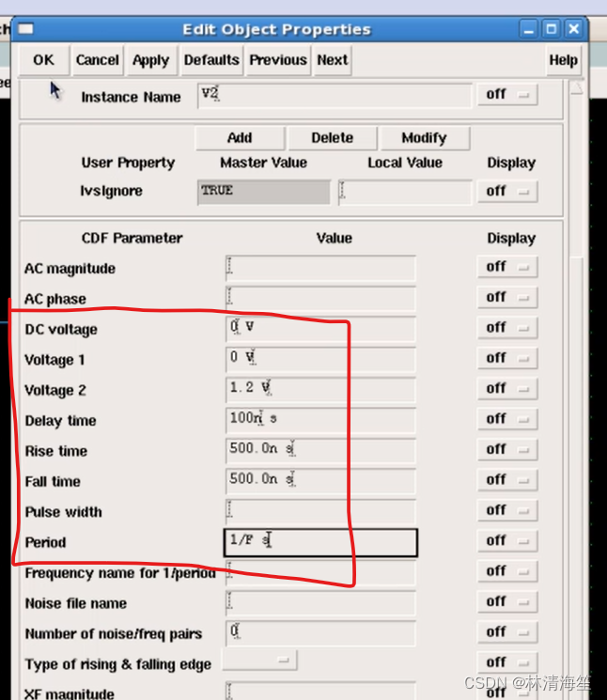
Task: Edit the Instance Name field
Action: point(335,96)
